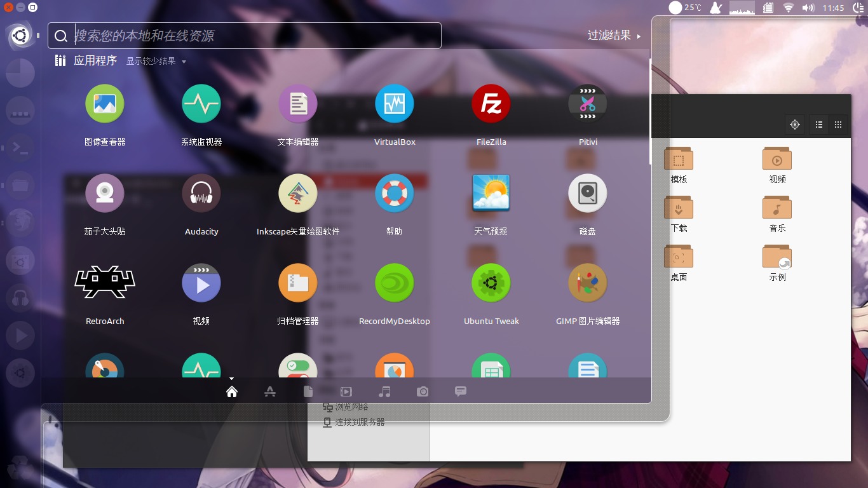Switch file manager to list view
868x488 pixels.
(x=819, y=125)
